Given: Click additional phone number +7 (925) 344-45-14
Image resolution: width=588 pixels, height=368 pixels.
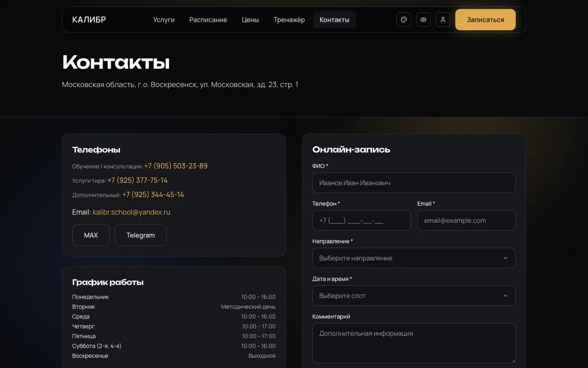Looking at the screenshot, I should pos(153,195).
